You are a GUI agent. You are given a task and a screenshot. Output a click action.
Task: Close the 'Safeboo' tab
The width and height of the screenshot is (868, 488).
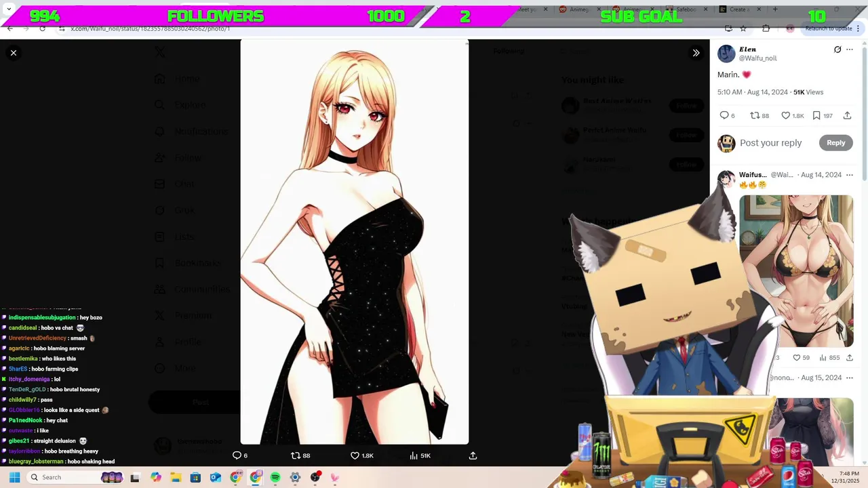[706, 9]
